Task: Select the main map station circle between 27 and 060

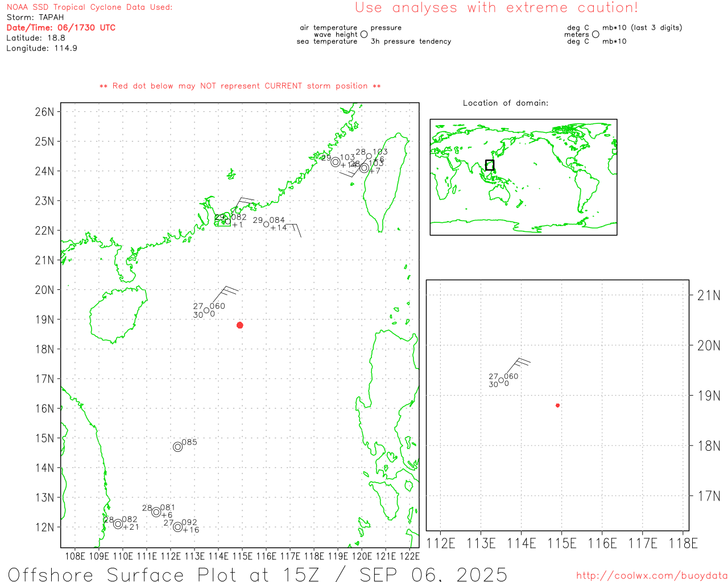Action: (x=206, y=310)
